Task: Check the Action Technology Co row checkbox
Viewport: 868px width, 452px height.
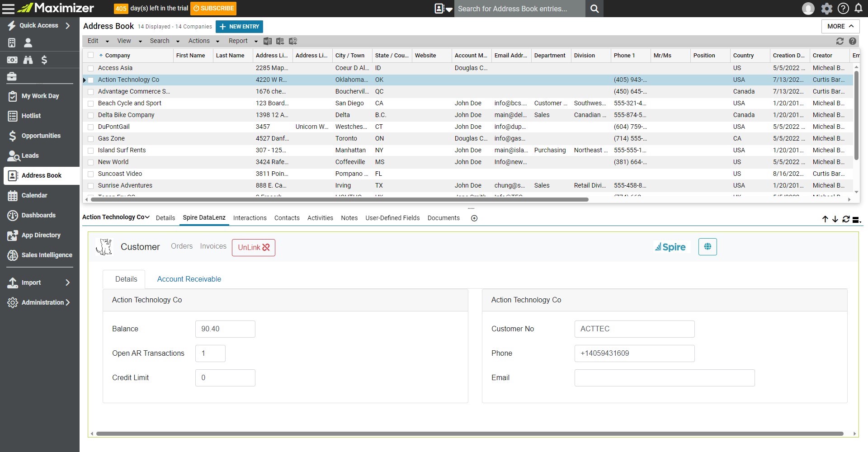Action: (91, 80)
